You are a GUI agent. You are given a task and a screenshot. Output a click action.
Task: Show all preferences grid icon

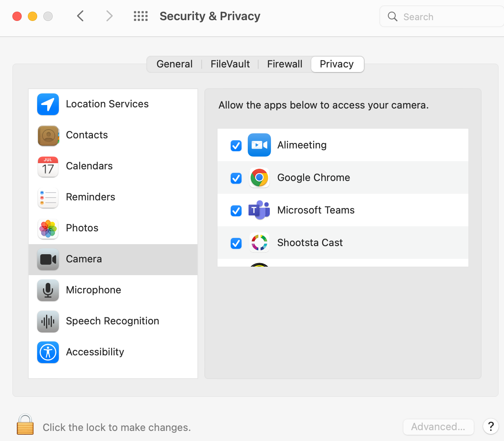[x=141, y=16]
